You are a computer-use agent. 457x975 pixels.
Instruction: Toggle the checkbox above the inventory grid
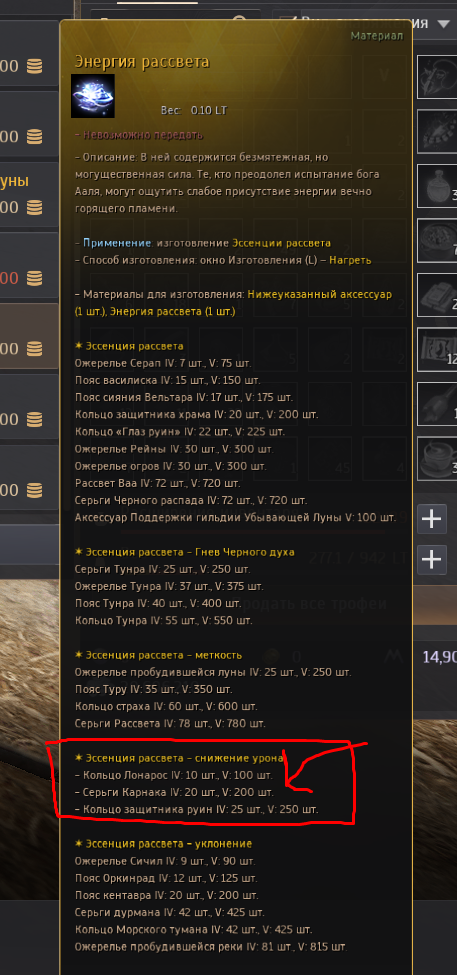287,22
